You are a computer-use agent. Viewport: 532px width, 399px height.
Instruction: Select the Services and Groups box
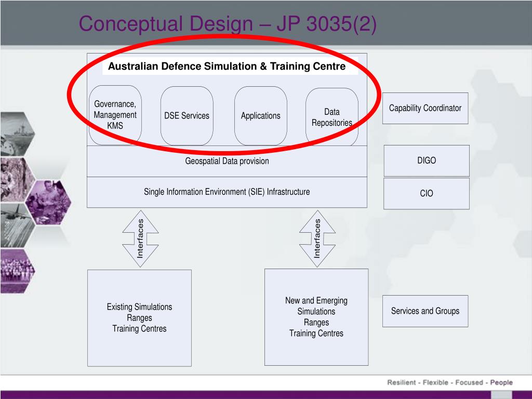tap(425, 311)
